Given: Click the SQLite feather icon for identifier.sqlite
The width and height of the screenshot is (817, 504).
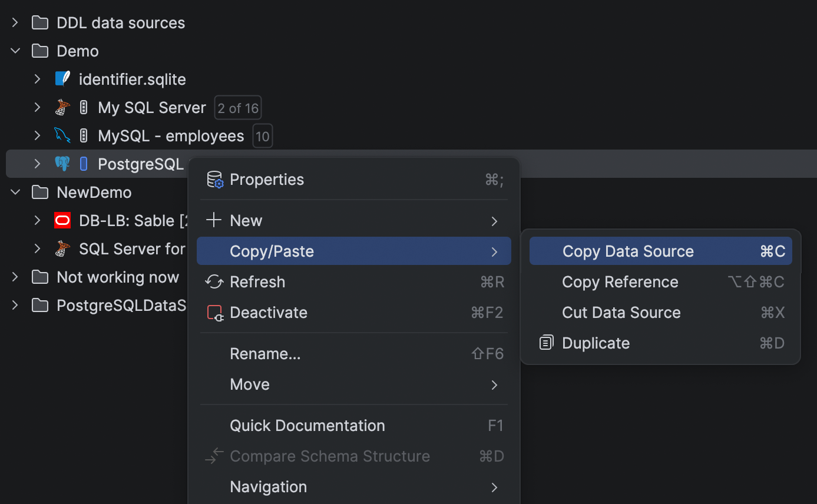Looking at the screenshot, I should (x=62, y=79).
